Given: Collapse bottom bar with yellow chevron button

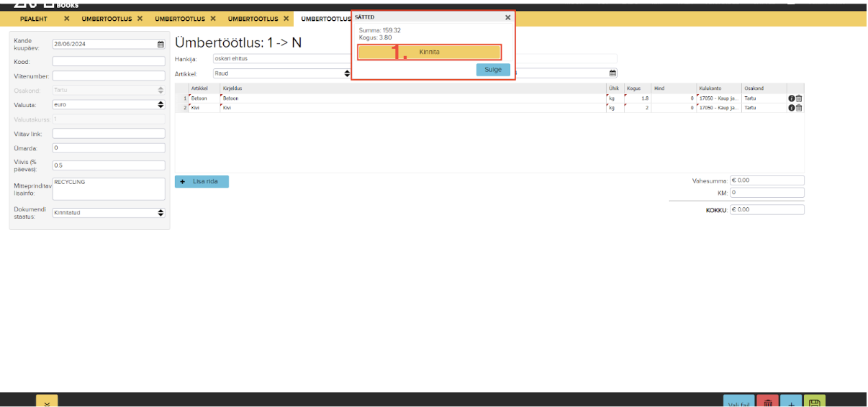Looking at the screenshot, I should coord(47,403).
